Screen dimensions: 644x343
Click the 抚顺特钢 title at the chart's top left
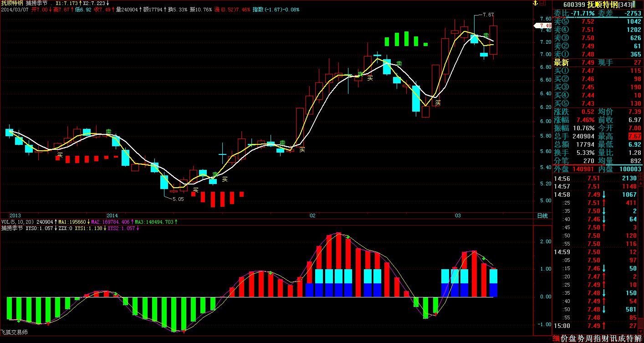coord(11,3)
